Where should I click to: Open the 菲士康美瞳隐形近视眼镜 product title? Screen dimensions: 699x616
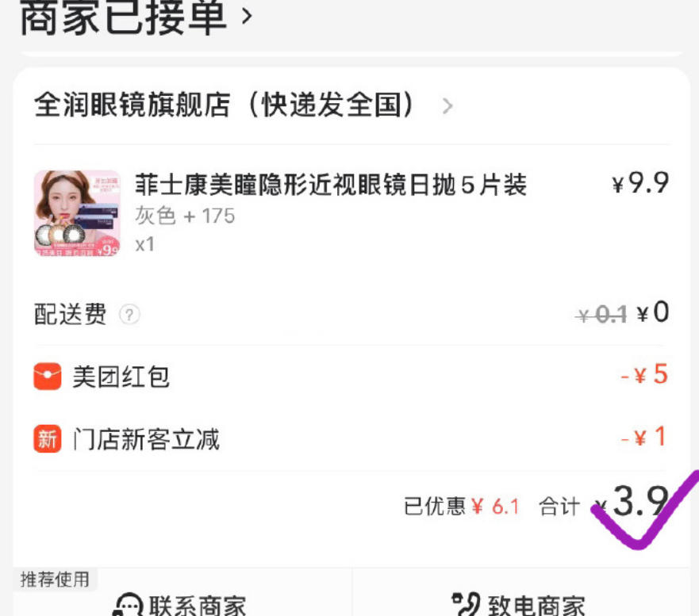click(331, 185)
